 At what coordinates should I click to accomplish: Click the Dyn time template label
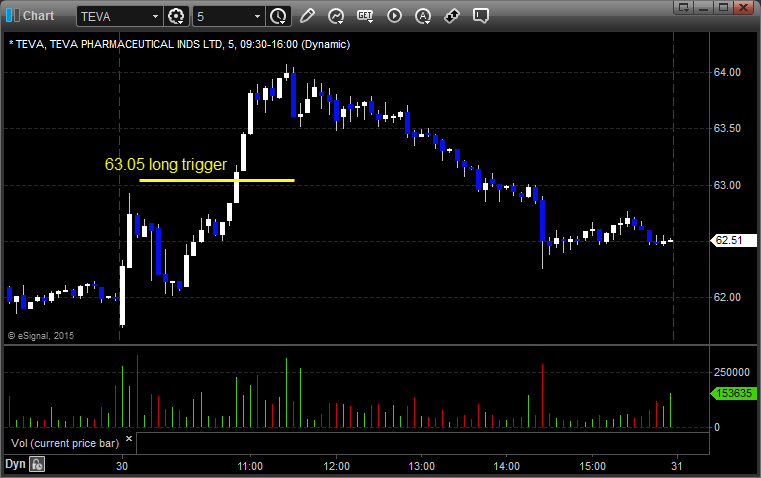click(x=15, y=464)
